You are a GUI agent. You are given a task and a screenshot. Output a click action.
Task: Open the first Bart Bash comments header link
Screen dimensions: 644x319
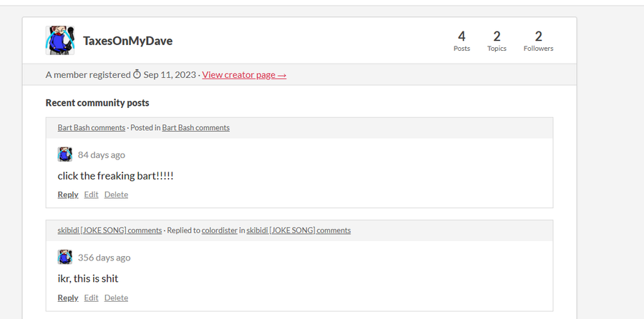pyautogui.click(x=91, y=128)
